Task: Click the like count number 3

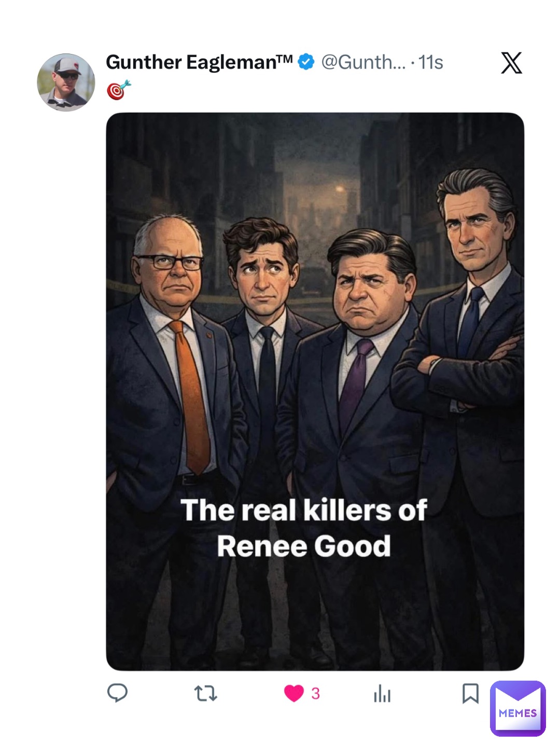Action: point(315,693)
